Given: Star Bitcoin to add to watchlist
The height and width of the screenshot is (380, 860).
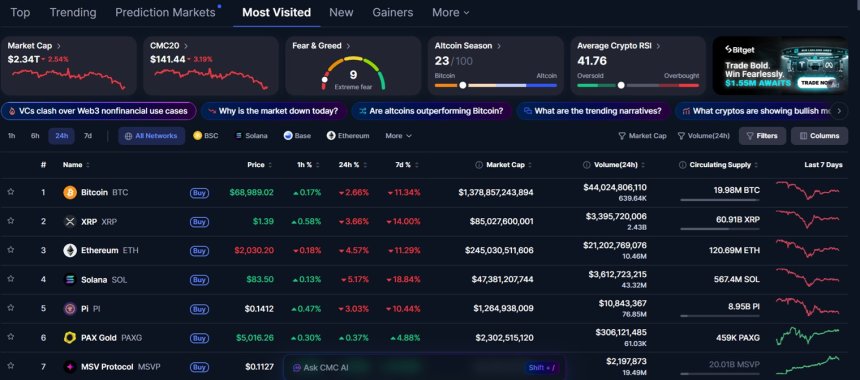Looking at the screenshot, I should pyautogui.click(x=10, y=192).
